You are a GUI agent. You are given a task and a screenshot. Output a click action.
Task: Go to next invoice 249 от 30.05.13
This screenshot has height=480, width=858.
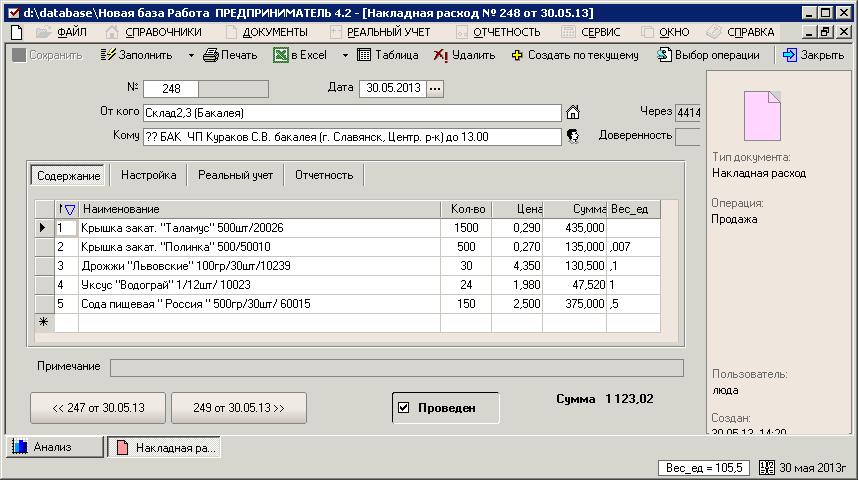(239, 408)
